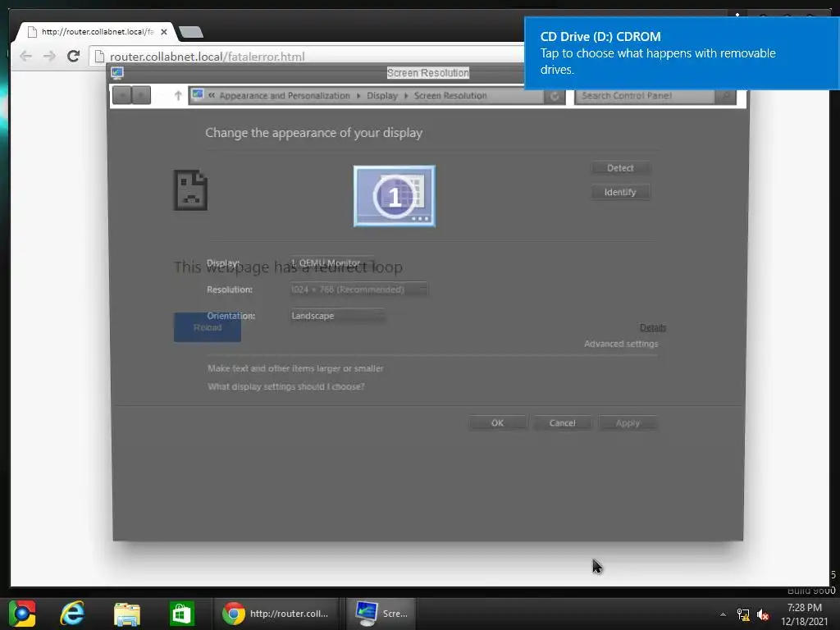Open a new Chrome tab
The width and height of the screenshot is (840, 630).
190,33
